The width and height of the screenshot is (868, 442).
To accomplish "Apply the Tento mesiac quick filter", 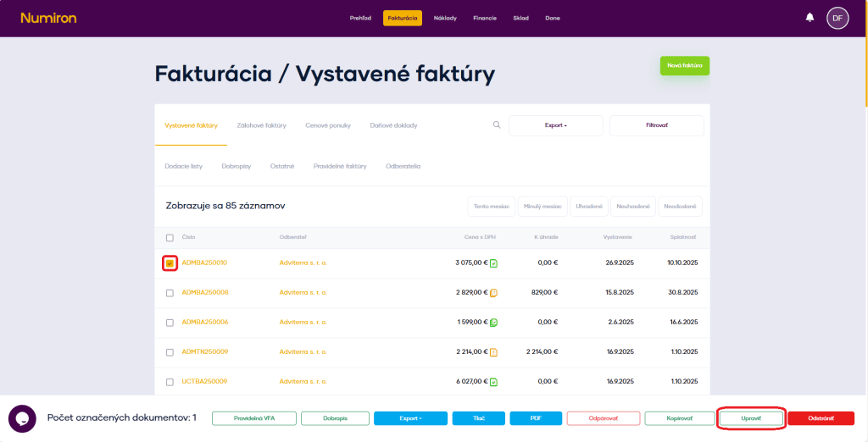I will 492,207.
